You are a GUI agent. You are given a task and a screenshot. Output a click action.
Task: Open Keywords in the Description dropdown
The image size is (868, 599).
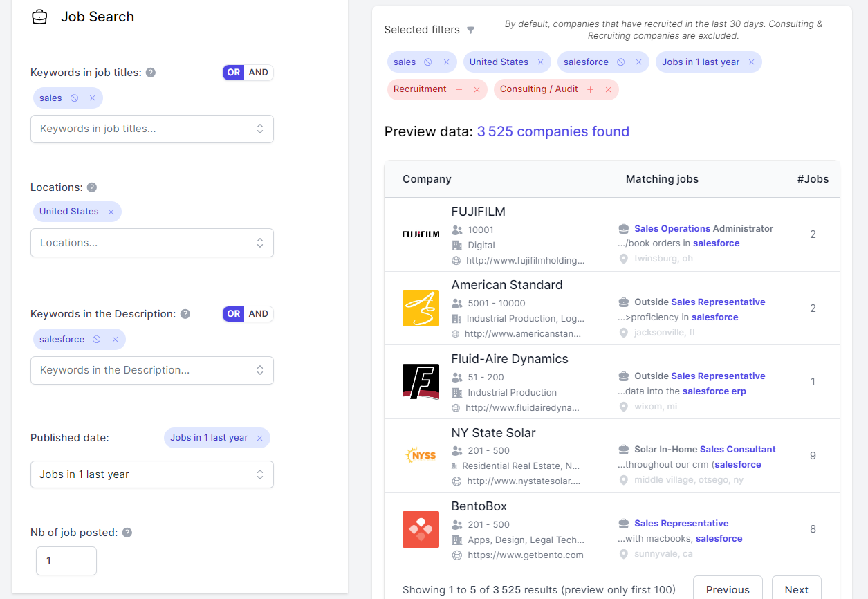[152, 370]
